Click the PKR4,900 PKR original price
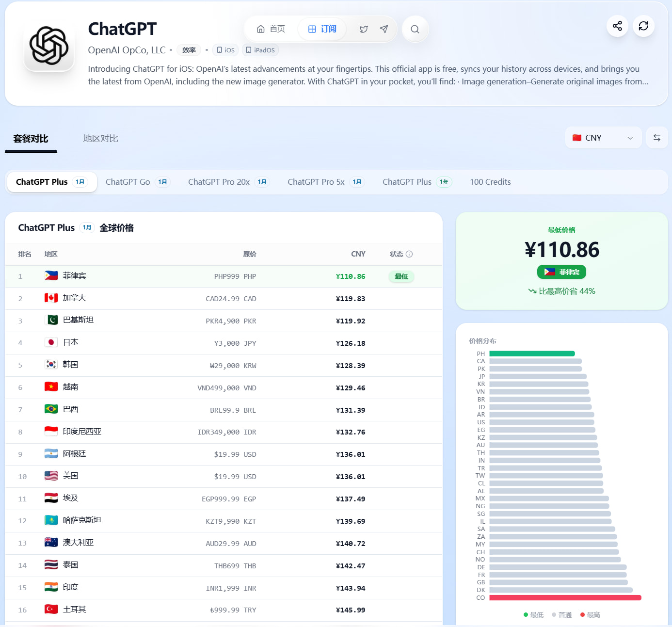Screen dimensions: 672x627 (x=231, y=321)
